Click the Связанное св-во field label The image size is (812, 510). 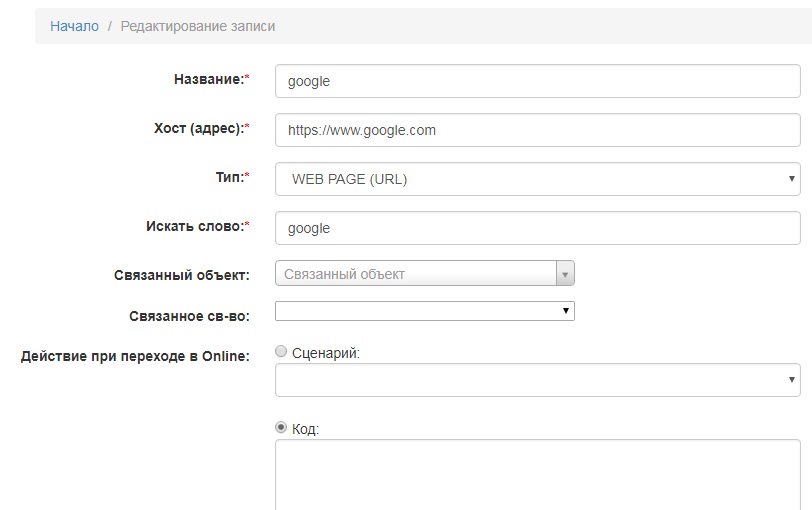point(189,315)
